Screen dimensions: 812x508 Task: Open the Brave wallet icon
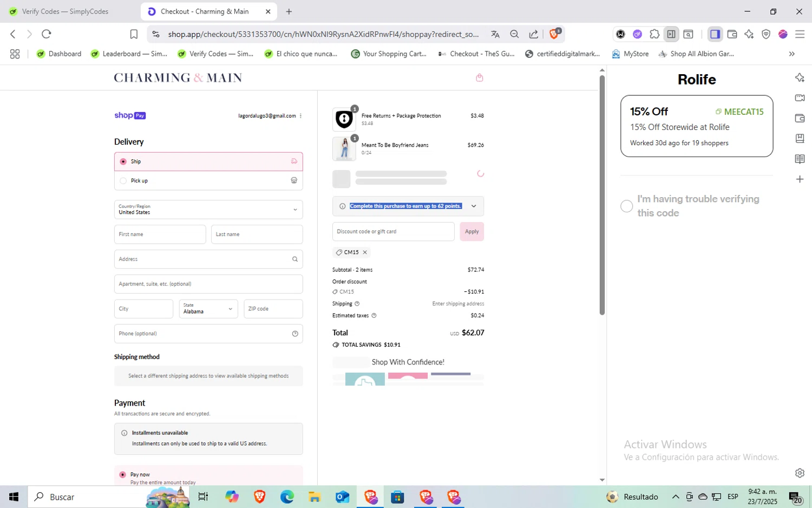732,34
